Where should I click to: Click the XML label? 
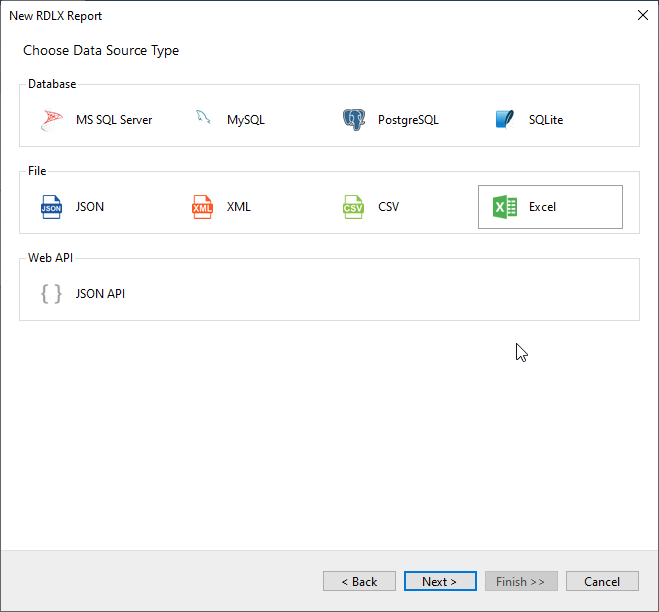pyautogui.click(x=239, y=207)
